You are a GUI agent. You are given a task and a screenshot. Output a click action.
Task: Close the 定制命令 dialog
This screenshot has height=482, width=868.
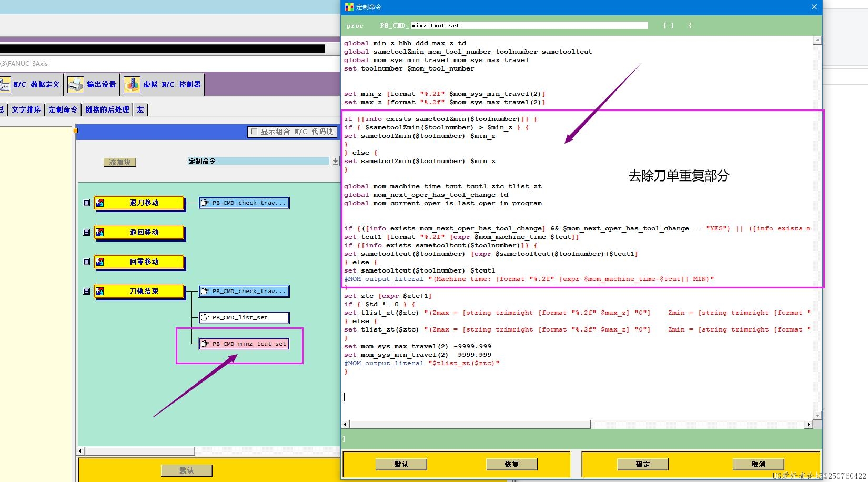point(814,7)
